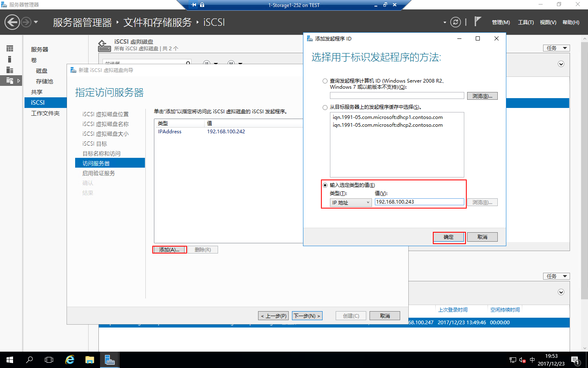Select 磁盘 in the navigation pane
Image resolution: width=588 pixels, height=368 pixels.
tap(42, 71)
